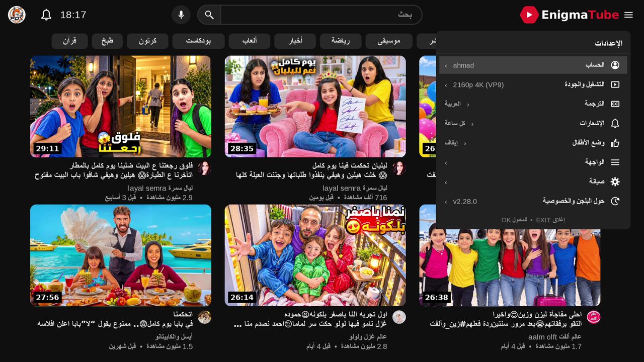Play the فلوق رجعتنا video thumbnail
644x362 pixels.
pyautogui.click(x=121, y=107)
